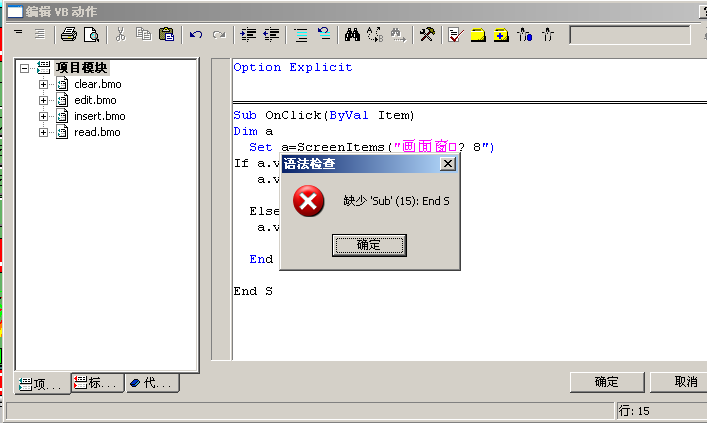Click the last figure icon in toolbar
The width and height of the screenshot is (707, 423).
548,35
